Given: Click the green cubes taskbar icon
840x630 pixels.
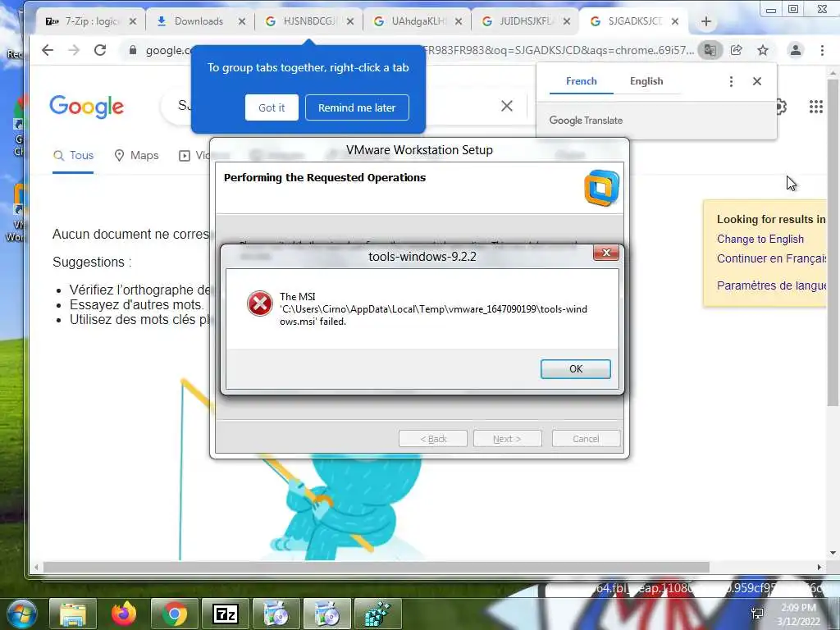Looking at the screenshot, I should [x=377, y=614].
